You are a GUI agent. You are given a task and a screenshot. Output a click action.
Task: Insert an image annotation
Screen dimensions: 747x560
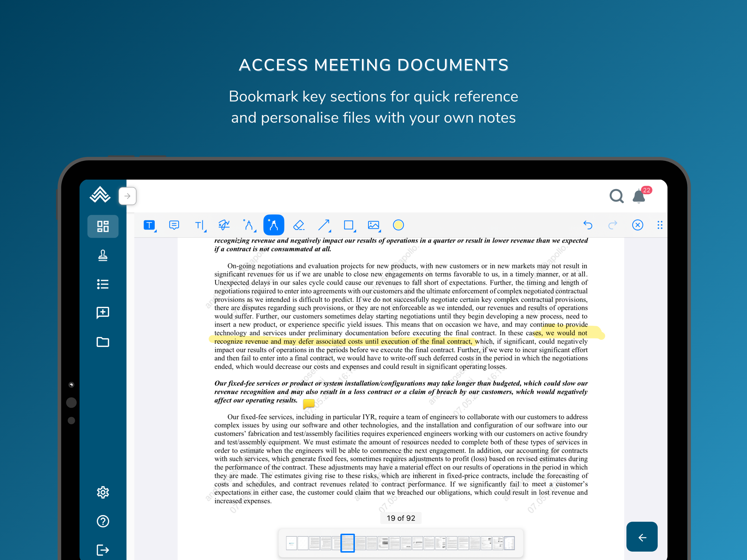(x=373, y=225)
